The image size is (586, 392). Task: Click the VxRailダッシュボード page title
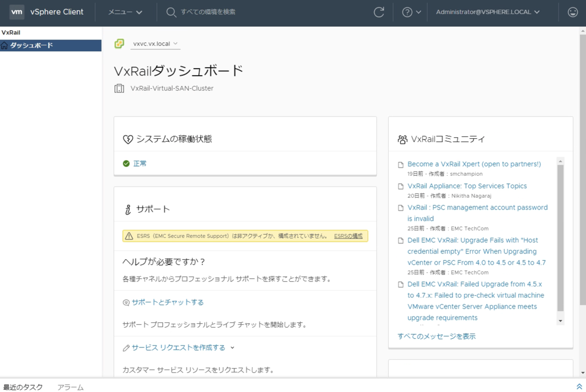pyautogui.click(x=178, y=71)
